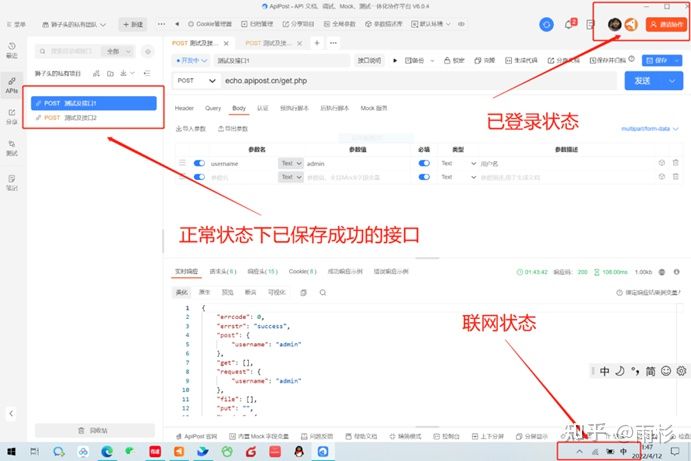
Task: Expand the Send button dropdown arrow
Action: coord(672,81)
